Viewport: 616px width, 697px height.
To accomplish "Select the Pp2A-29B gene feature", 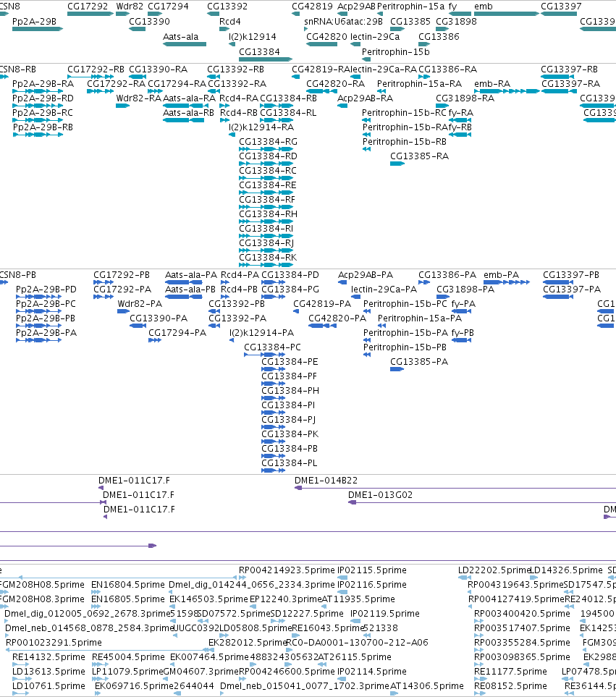I will point(38,29).
